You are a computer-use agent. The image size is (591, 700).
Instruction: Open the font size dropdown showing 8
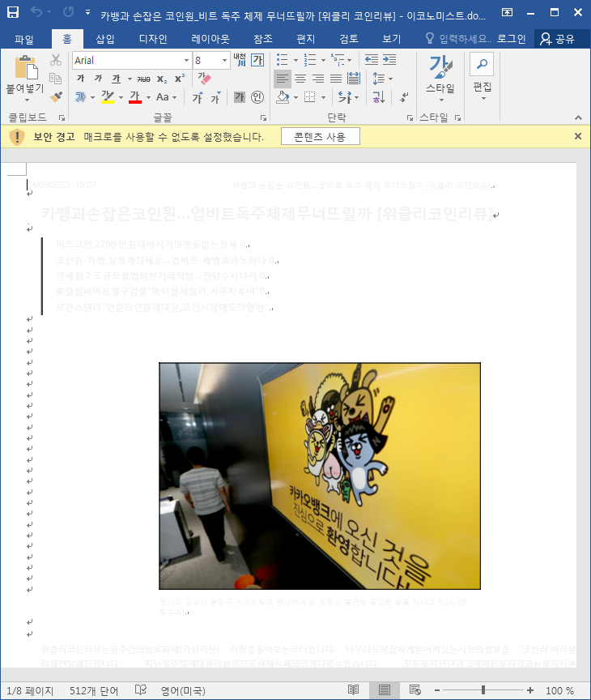pos(224,60)
